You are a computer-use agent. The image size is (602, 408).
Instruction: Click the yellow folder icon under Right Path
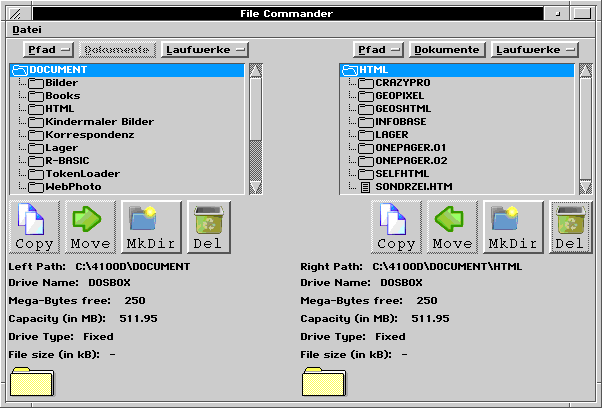click(x=324, y=382)
